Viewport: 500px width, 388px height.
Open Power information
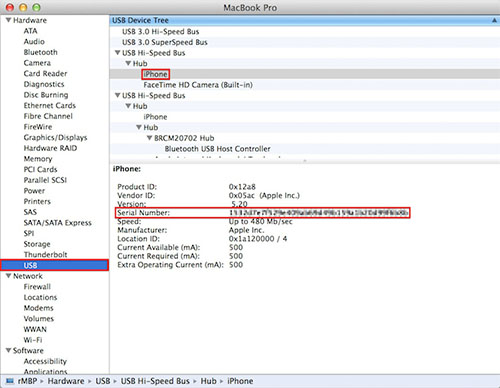tap(34, 191)
